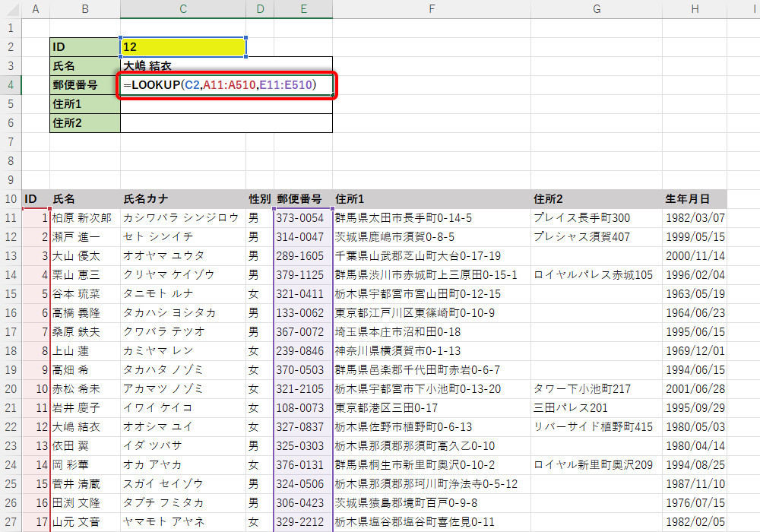The image size is (760, 532).
Task: Click the LOOKUP formula cell
Action: coord(226,85)
